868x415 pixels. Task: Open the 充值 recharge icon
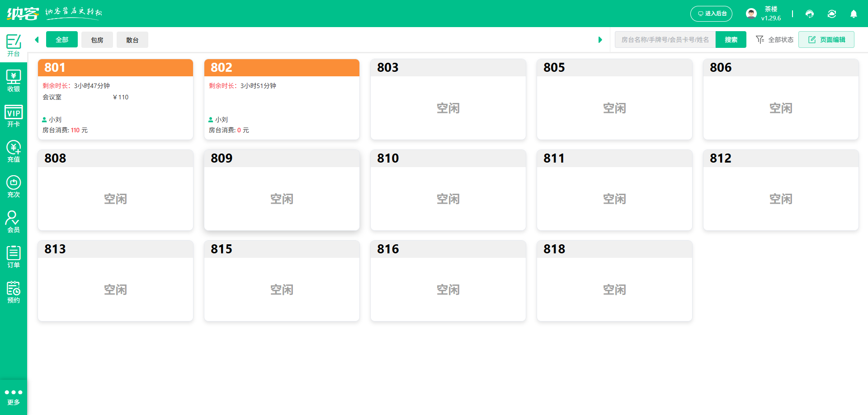pyautogui.click(x=14, y=151)
